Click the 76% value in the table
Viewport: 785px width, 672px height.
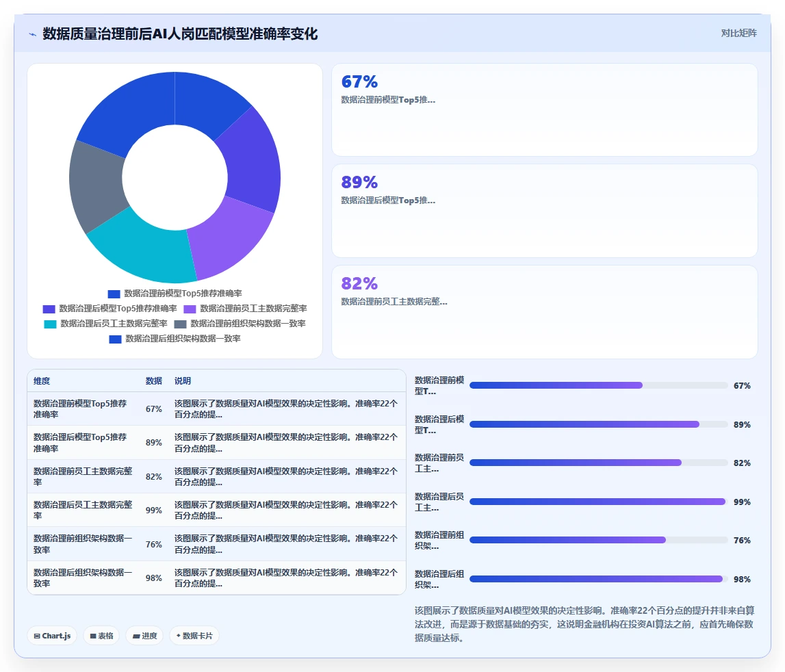coord(154,544)
